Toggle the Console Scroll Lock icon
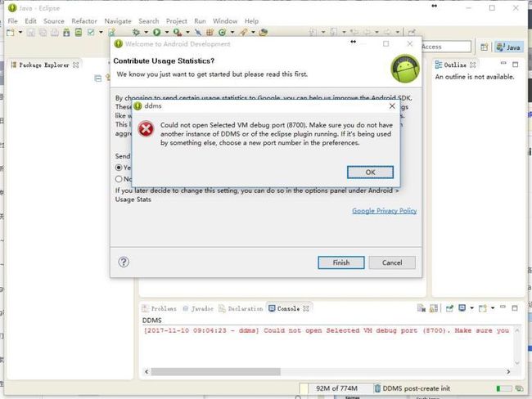Viewport: 532px width, 399px height. pos(434,308)
